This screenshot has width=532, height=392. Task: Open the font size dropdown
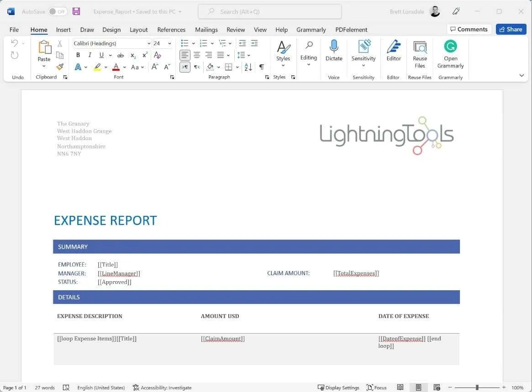tap(169, 43)
